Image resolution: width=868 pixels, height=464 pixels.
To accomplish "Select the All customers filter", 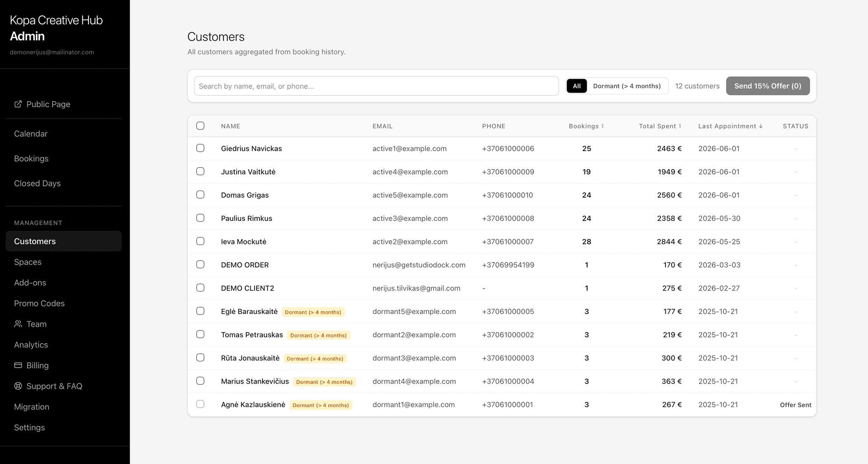I will click(576, 86).
